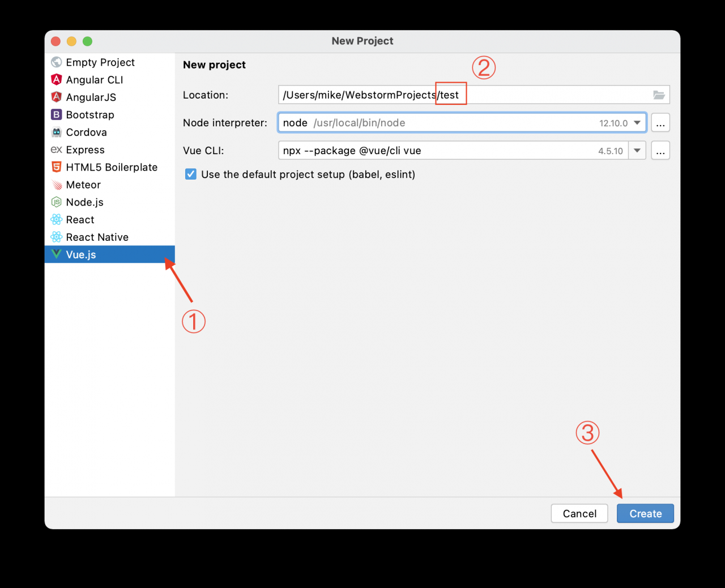Click the Meteor streak icon
Image resolution: width=725 pixels, height=588 pixels.
[56, 185]
